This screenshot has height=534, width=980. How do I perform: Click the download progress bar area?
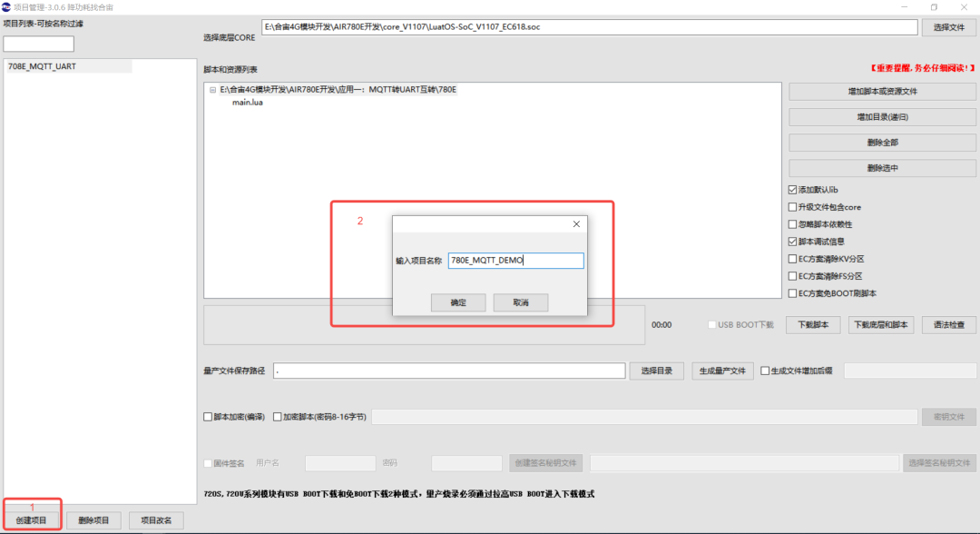pos(425,325)
